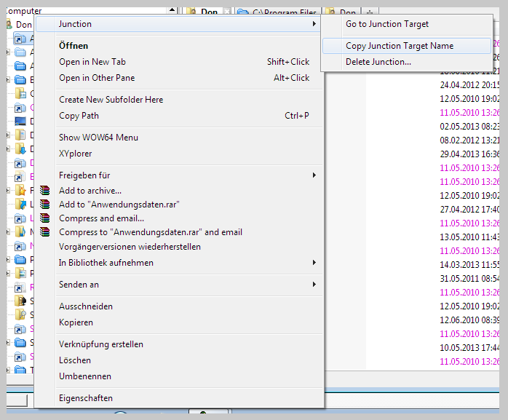Select "Umbenennen" to rename the folder
This screenshot has height=420, width=508.
point(85,376)
